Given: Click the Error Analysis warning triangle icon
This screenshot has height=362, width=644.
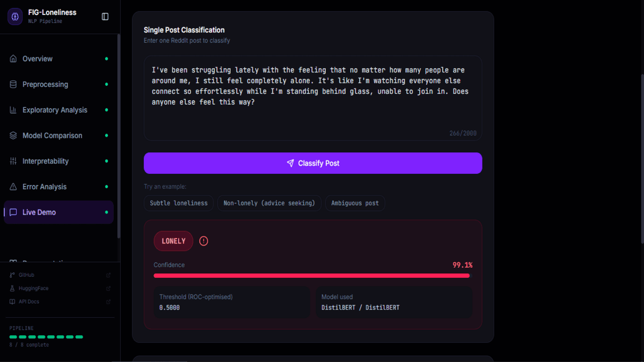Looking at the screenshot, I should click(13, 187).
